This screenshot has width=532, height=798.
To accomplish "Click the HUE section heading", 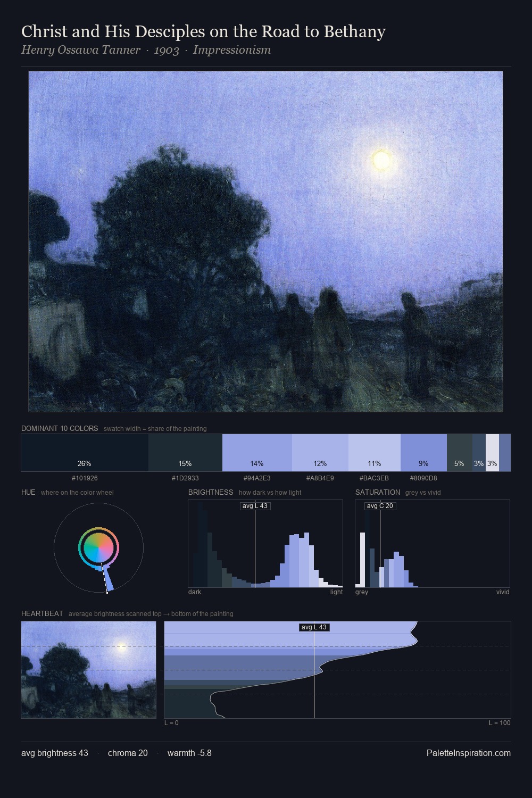I will click(28, 492).
